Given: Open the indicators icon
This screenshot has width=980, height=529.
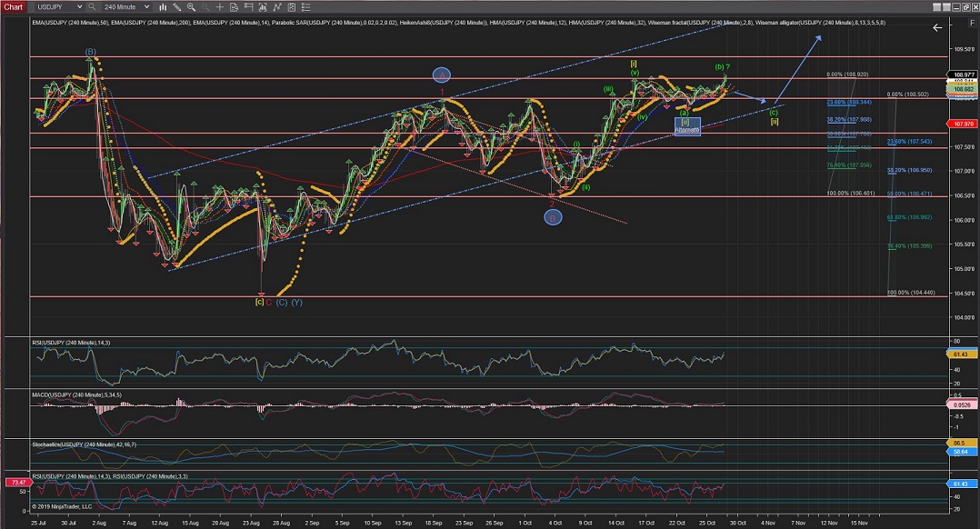Looking at the screenshot, I should pos(263,6).
